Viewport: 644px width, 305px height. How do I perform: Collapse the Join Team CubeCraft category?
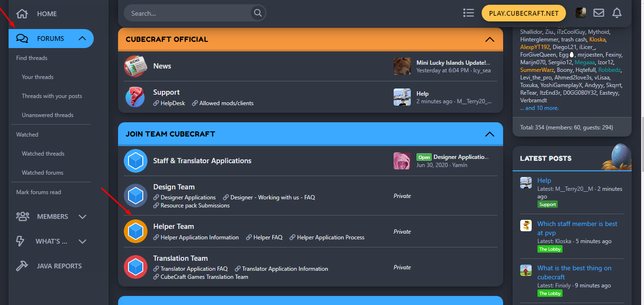[490, 134]
